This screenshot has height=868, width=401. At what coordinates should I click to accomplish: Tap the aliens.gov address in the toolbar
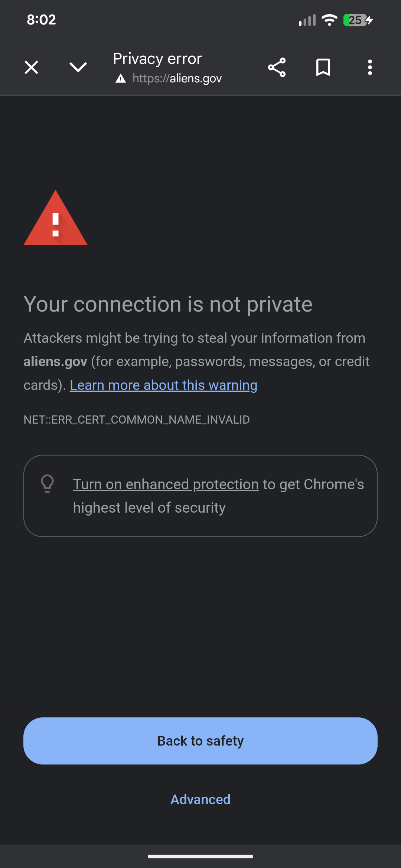click(x=177, y=78)
